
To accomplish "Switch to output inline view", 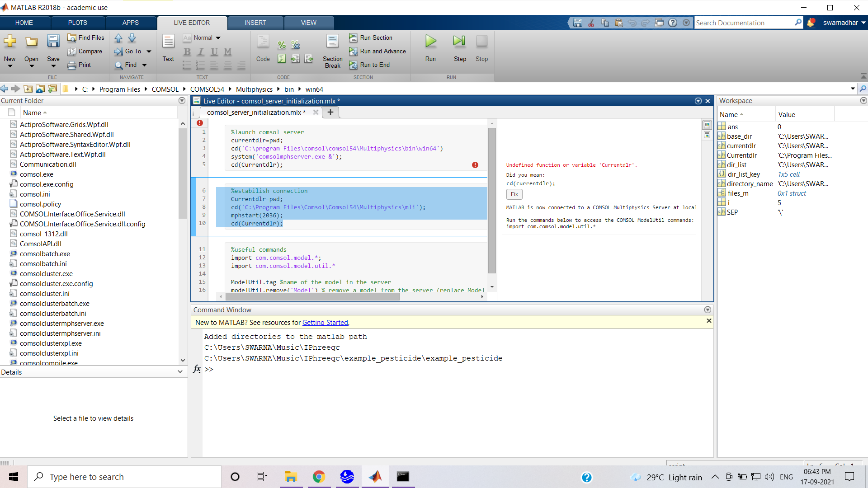I will pyautogui.click(x=707, y=135).
